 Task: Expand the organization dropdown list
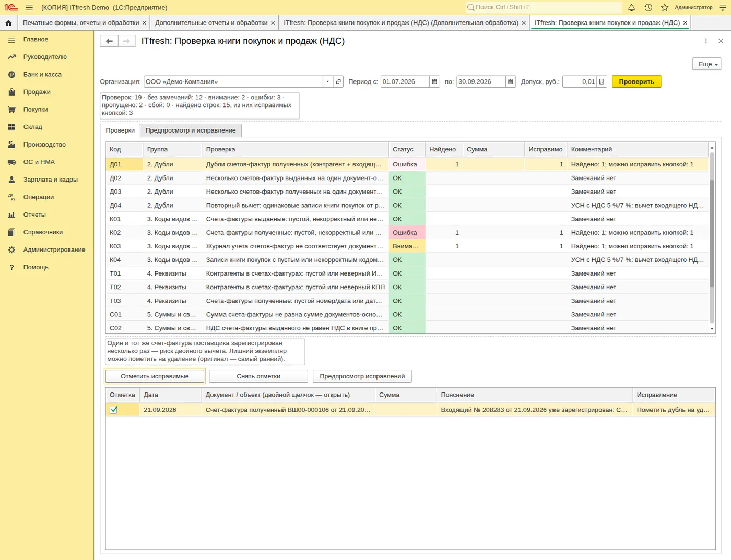[x=327, y=81]
